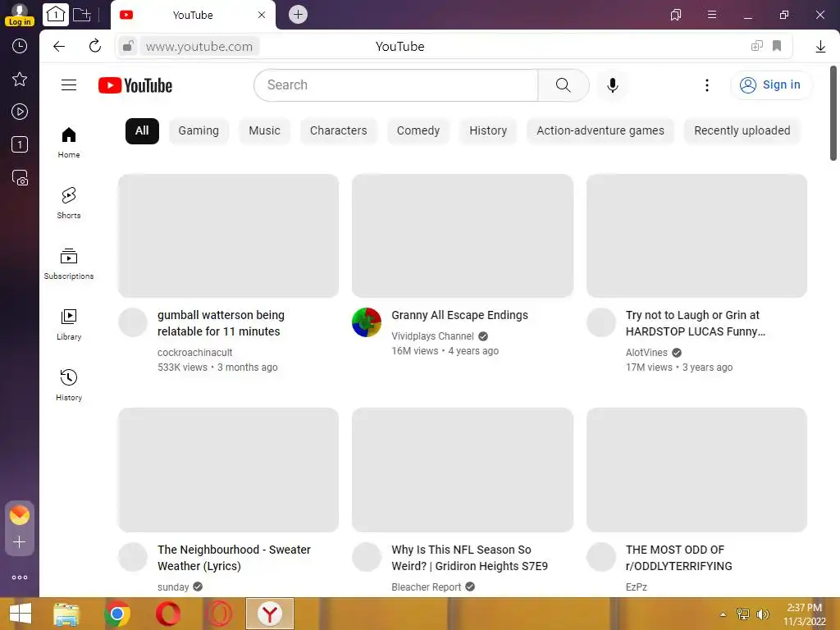This screenshot has height=630, width=840.
Task: Open screenshot tool icon in side panel
Action: (20, 177)
